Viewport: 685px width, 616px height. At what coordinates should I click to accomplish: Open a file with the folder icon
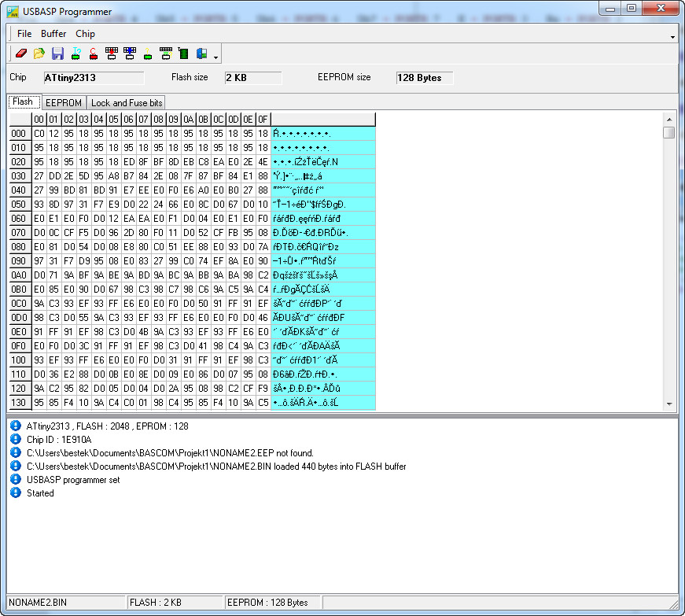pos(39,53)
